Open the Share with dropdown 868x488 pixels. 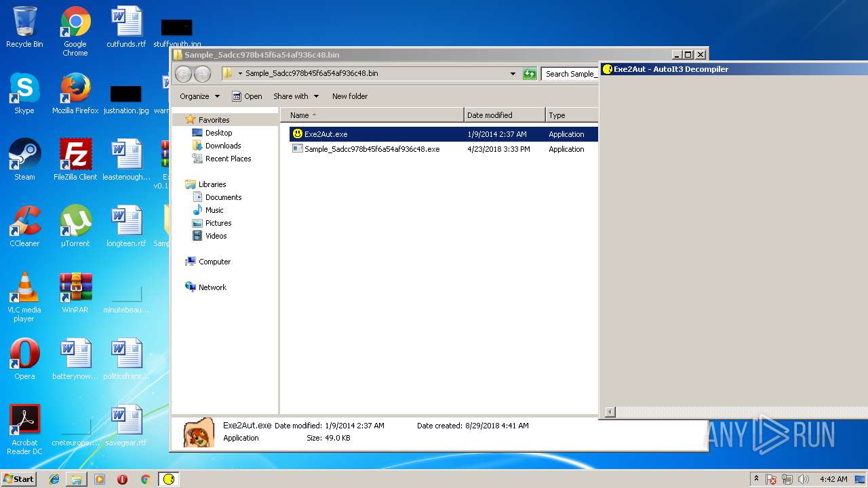[x=296, y=96]
